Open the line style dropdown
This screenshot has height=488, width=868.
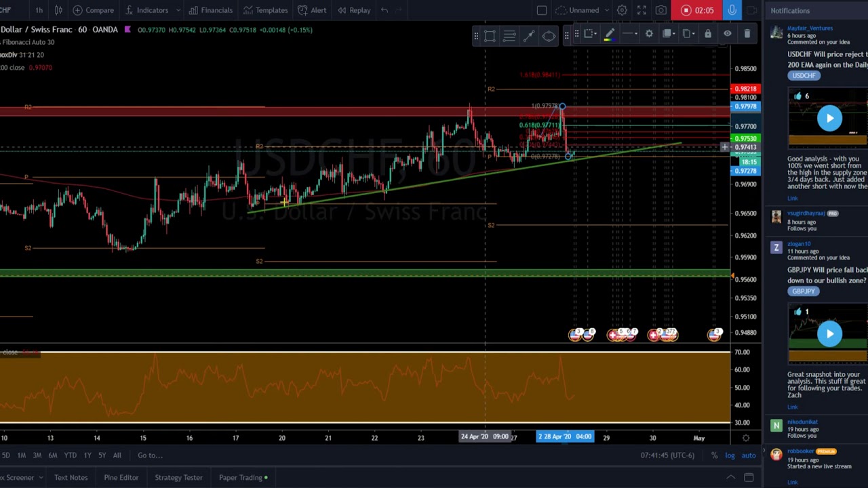point(629,34)
